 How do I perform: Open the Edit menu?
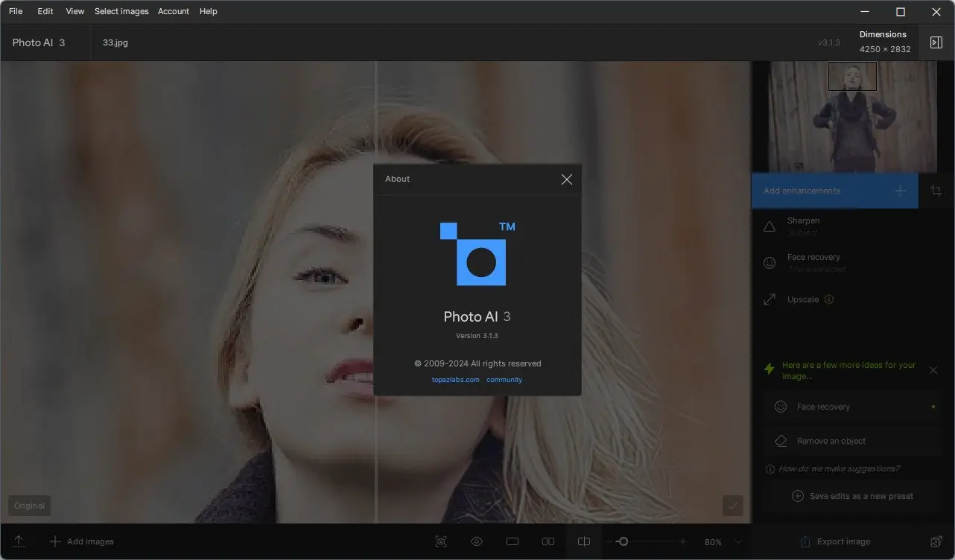45,11
